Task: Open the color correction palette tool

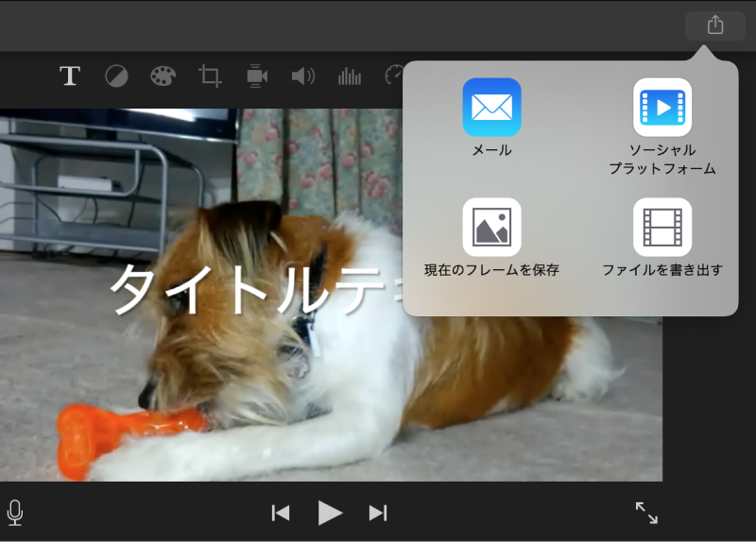Action: click(x=163, y=76)
